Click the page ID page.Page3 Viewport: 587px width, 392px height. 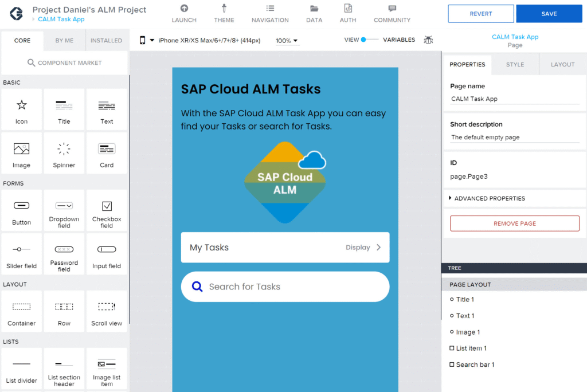(469, 177)
